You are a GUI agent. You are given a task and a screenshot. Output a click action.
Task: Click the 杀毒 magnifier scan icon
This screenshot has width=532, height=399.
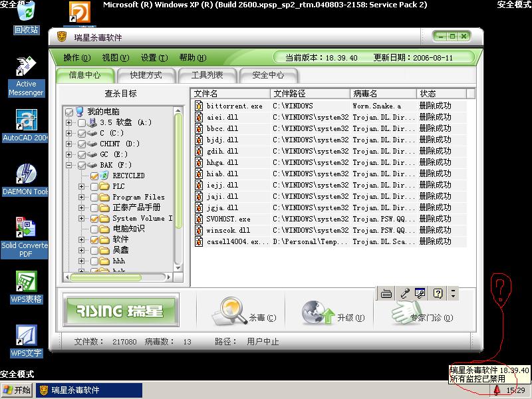pyautogui.click(x=229, y=311)
